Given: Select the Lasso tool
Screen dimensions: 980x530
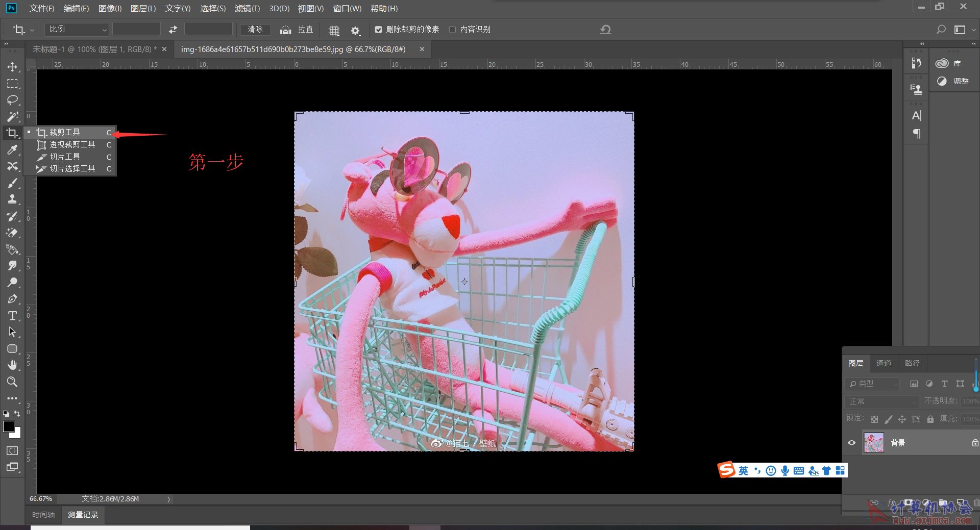Looking at the screenshot, I should [x=12, y=100].
